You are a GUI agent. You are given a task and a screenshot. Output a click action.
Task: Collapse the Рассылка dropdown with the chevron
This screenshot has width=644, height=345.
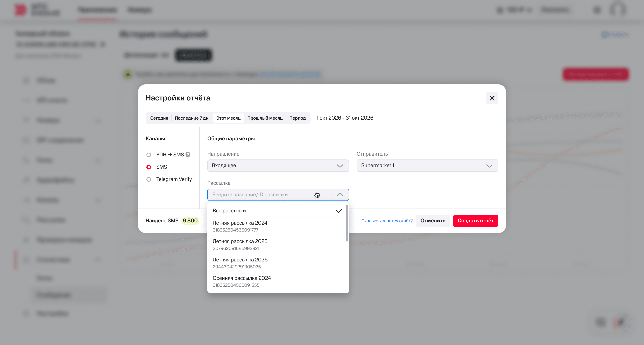coord(340,195)
